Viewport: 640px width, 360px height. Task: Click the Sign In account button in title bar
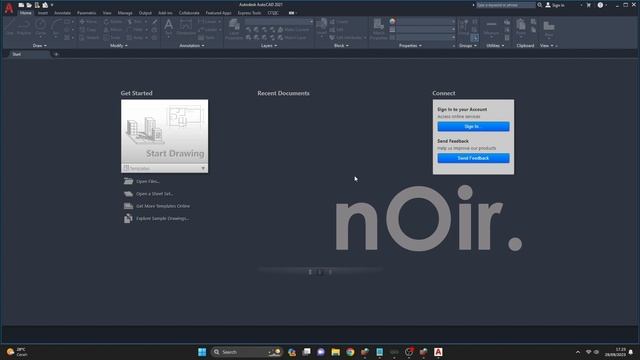coord(555,5)
